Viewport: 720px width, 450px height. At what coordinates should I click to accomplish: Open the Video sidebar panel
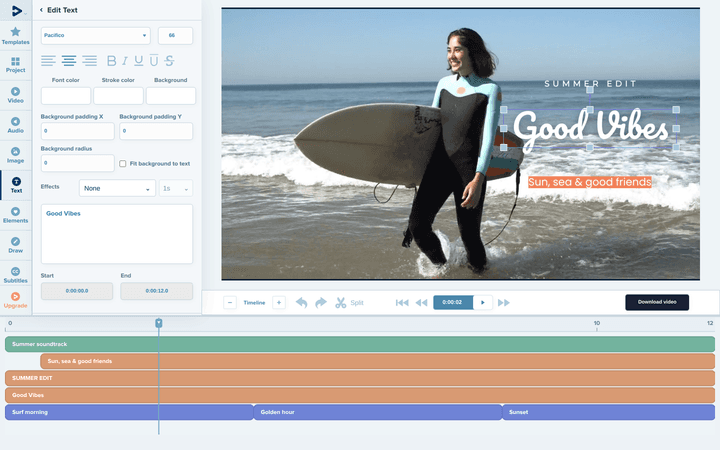click(x=16, y=95)
